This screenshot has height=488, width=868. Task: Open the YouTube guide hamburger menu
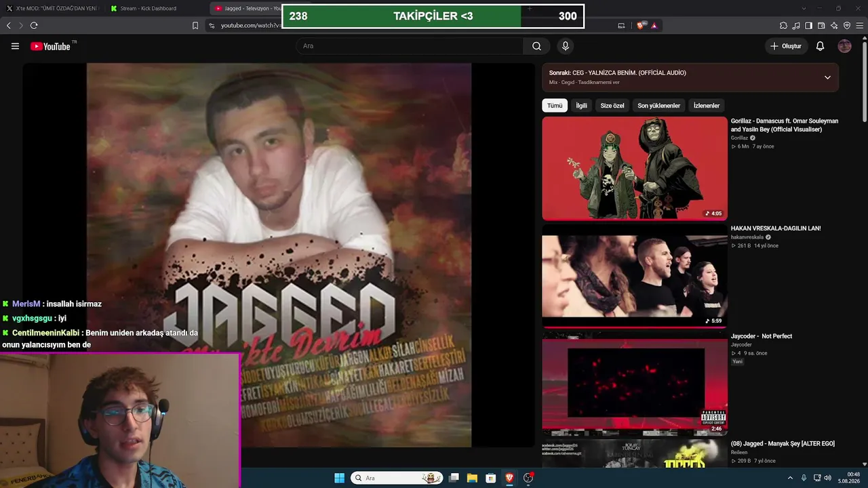[15, 46]
